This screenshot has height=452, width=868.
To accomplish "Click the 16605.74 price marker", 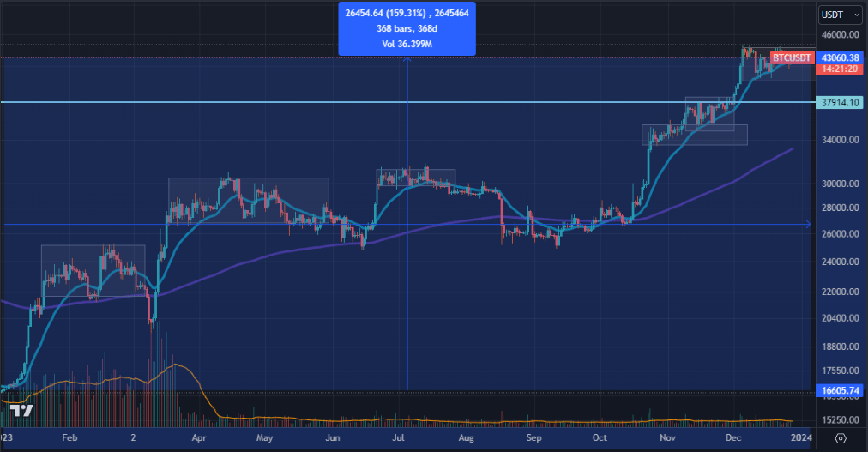I will pyautogui.click(x=840, y=390).
